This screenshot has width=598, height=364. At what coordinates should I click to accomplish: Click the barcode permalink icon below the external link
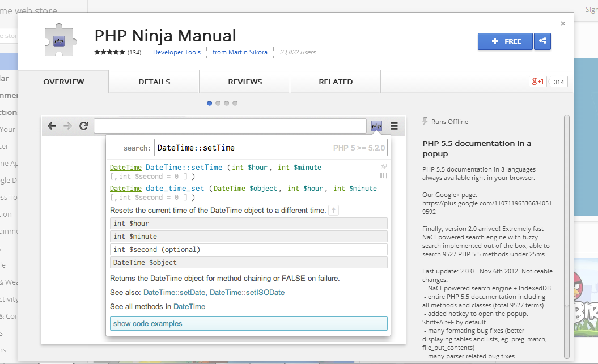coord(383,175)
